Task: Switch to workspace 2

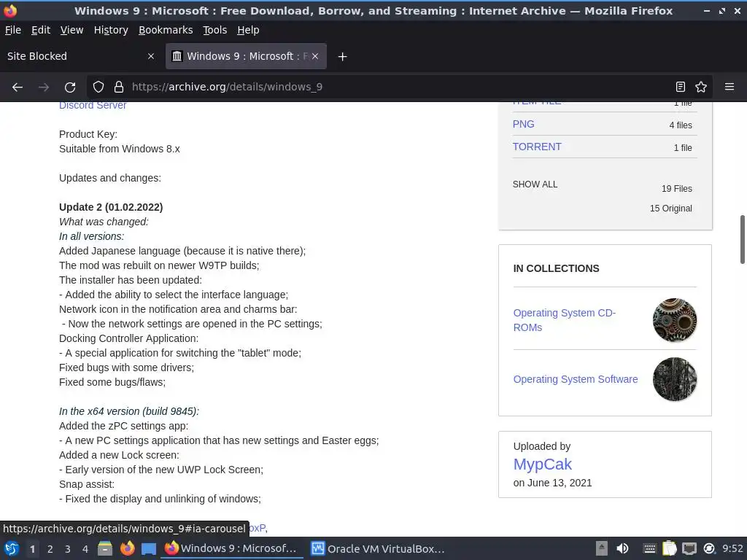Action: coord(50,549)
